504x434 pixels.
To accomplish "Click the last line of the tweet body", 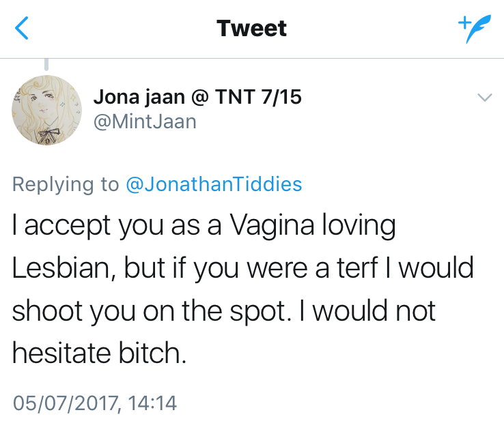I will point(99,354).
